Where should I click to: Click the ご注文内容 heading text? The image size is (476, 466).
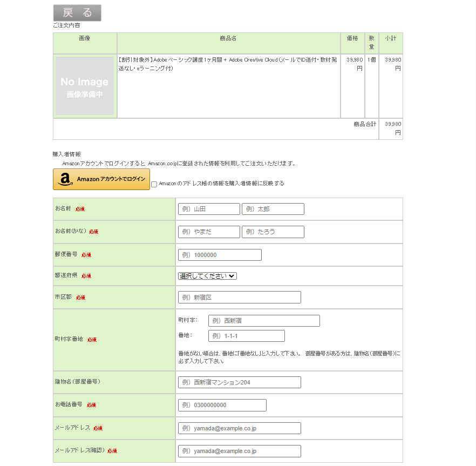pos(67,25)
